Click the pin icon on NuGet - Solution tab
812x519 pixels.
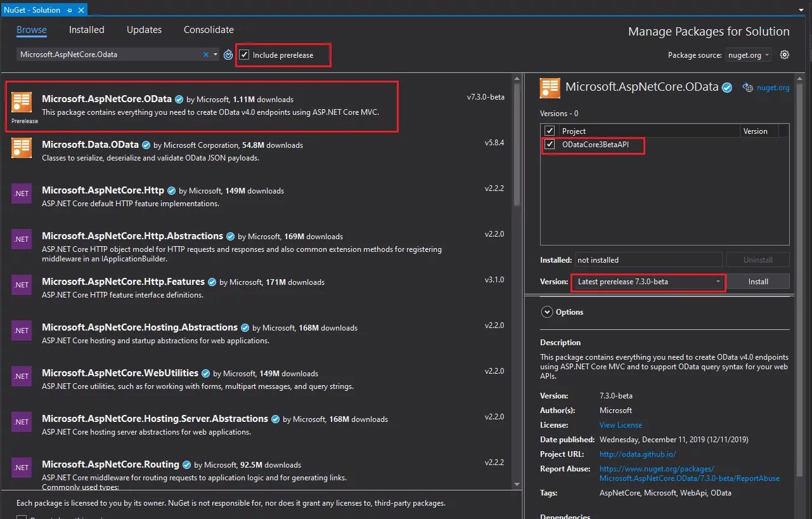click(70, 10)
